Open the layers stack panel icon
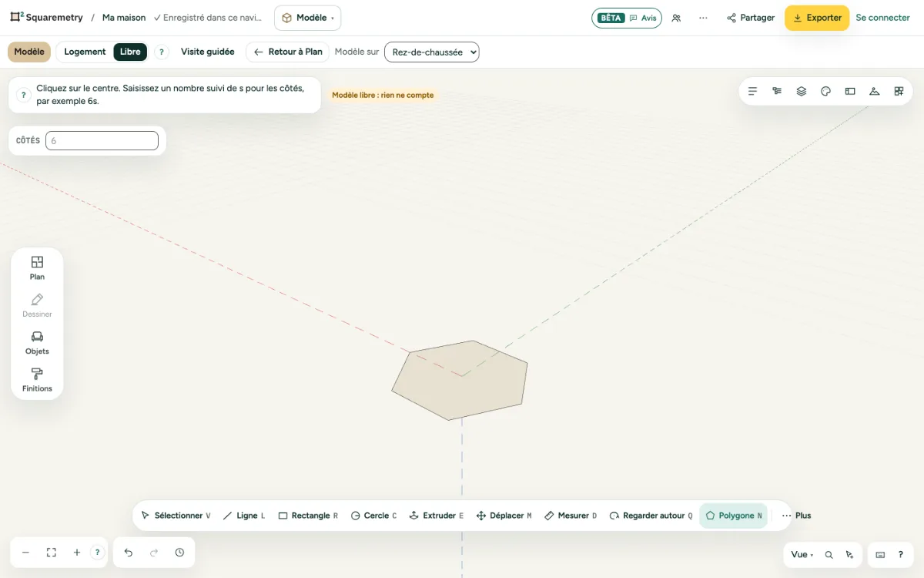Viewport: 924px width, 578px height. tap(802, 91)
